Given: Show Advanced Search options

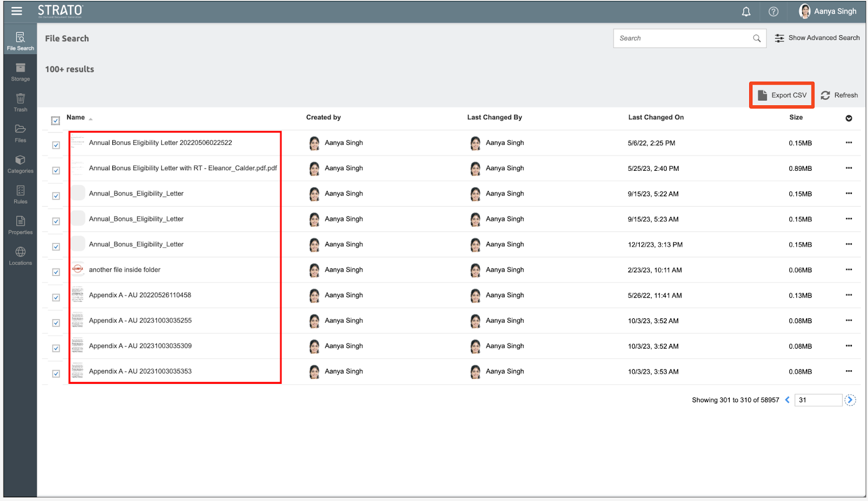Looking at the screenshot, I should 817,38.
